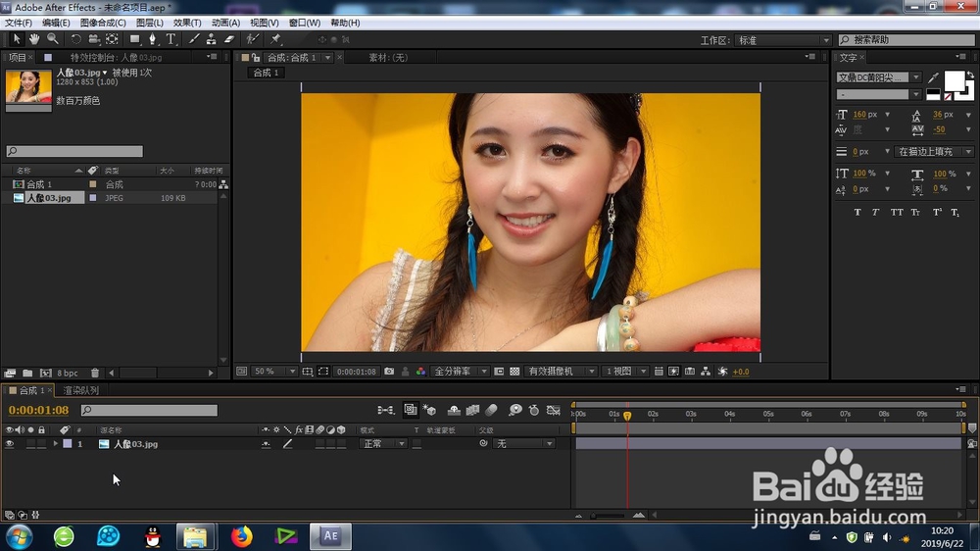Viewport: 980px width, 551px height.
Task: Click new folder icon in project panel
Action: tap(27, 373)
